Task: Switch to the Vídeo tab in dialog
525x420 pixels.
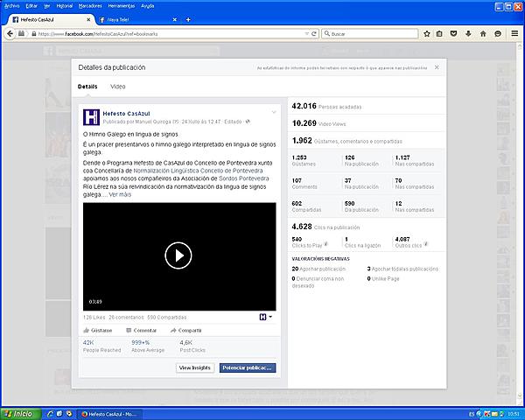Action: tap(118, 87)
